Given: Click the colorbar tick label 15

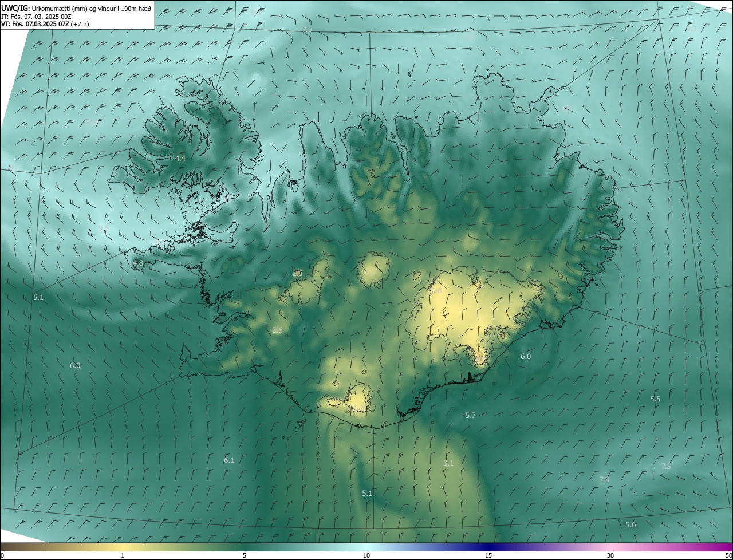Looking at the screenshot, I should coord(488,555).
